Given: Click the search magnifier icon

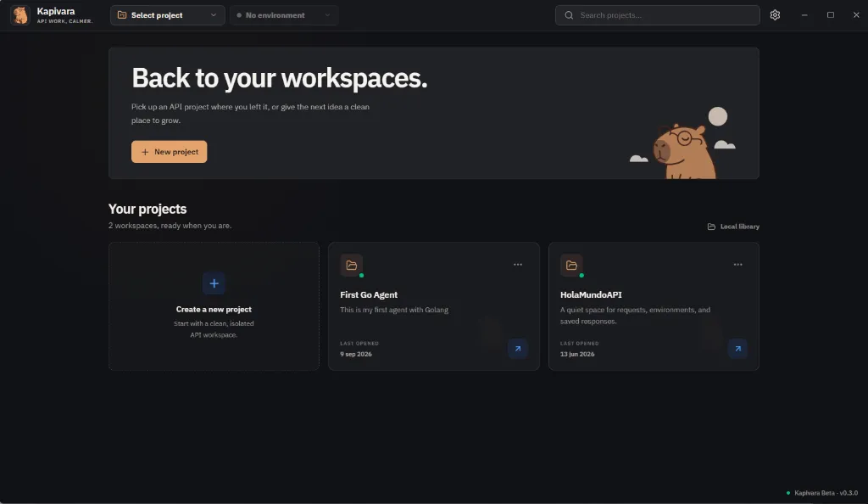Looking at the screenshot, I should click(x=569, y=15).
